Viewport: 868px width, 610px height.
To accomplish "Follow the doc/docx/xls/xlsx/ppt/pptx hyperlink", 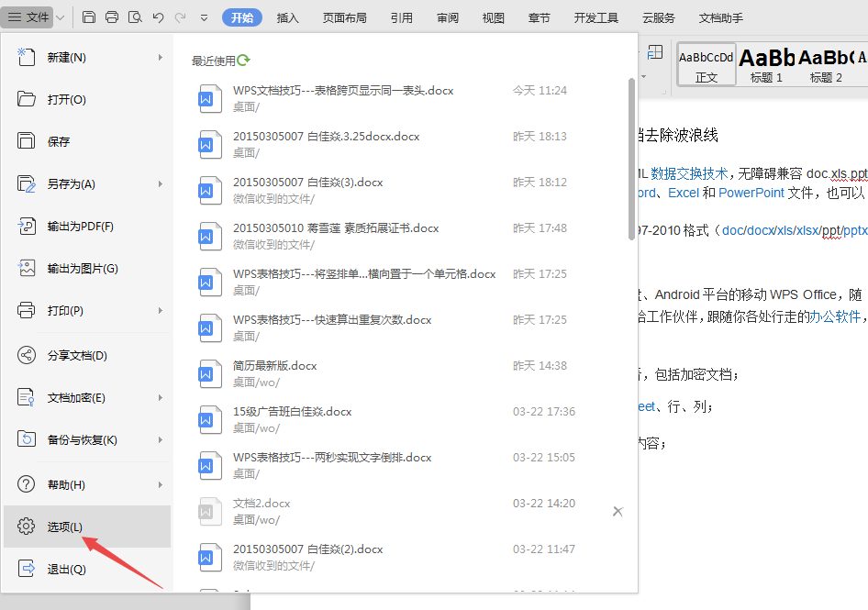I will [x=795, y=230].
